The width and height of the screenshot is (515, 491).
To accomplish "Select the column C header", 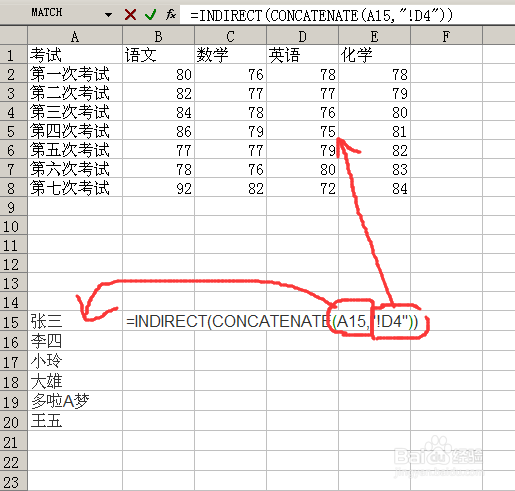I will 230,36.
